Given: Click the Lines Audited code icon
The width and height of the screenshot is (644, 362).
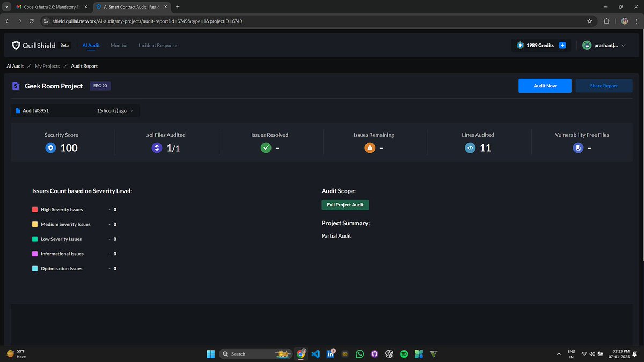Looking at the screenshot, I should (x=470, y=148).
